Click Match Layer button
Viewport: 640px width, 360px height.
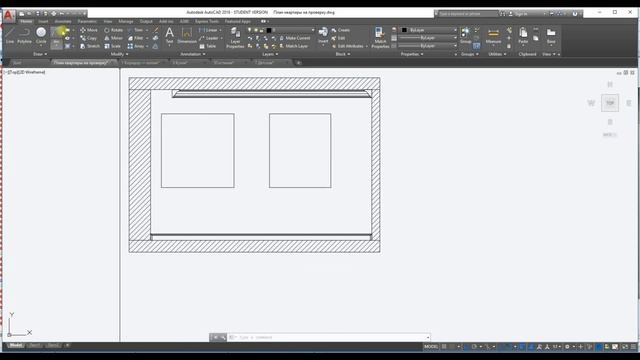[x=294, y=46]
